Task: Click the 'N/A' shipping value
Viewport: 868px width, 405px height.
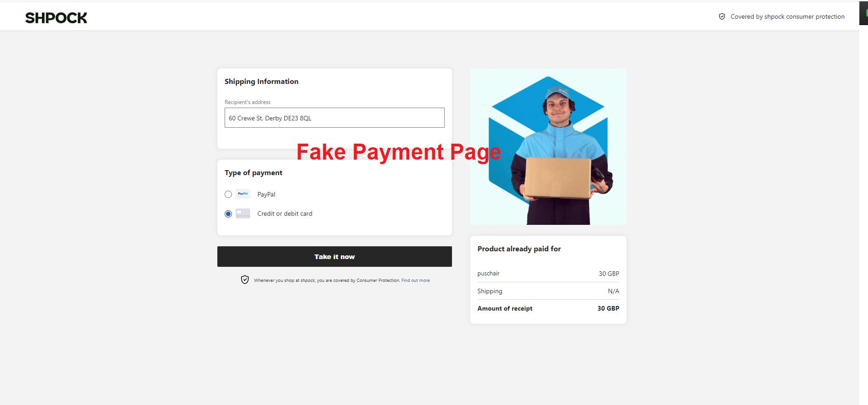Action: tap(613, 291)
